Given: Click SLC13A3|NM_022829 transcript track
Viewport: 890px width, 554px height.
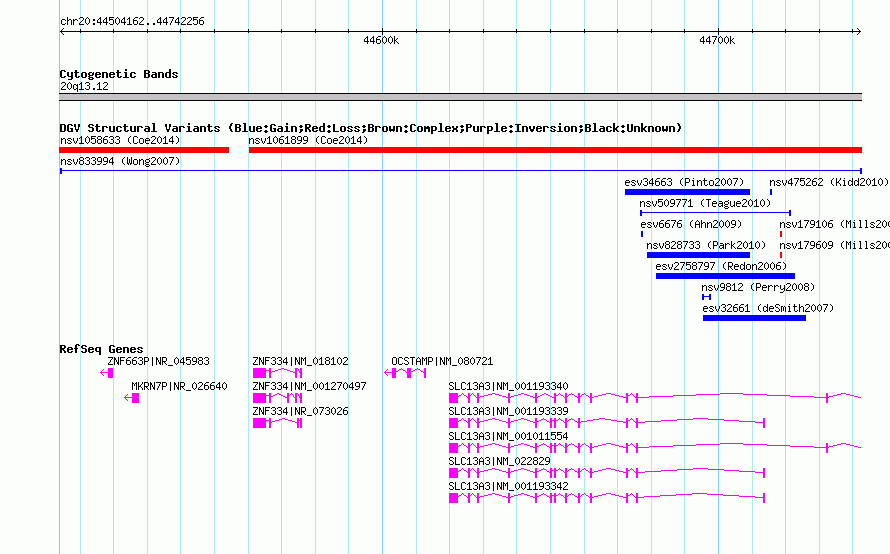Looking at the screenshot, I should (x=607, y=473).
